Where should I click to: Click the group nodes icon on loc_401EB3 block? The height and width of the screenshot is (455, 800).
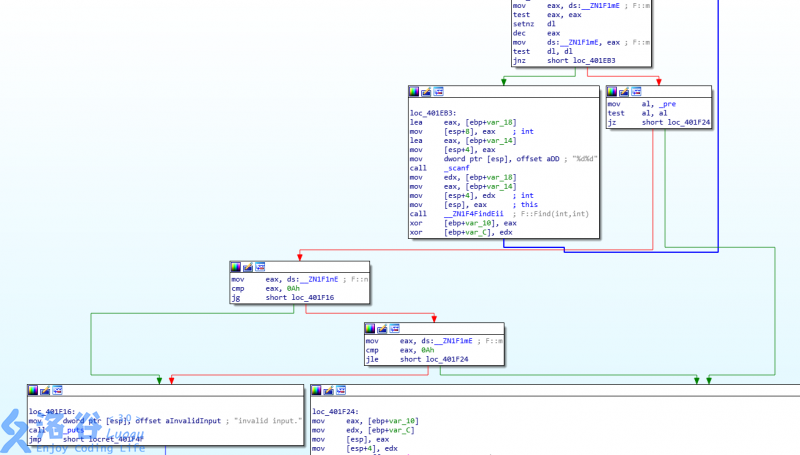point(438,91)
